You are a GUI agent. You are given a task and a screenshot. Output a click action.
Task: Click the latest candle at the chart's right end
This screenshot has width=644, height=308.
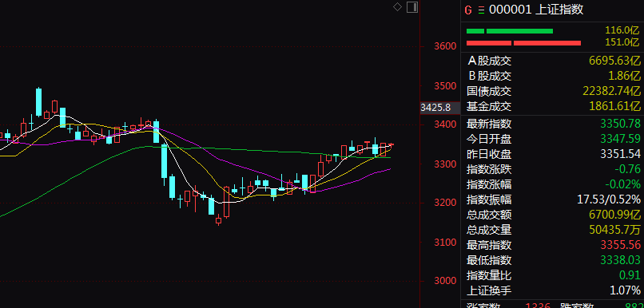(391, 144)
